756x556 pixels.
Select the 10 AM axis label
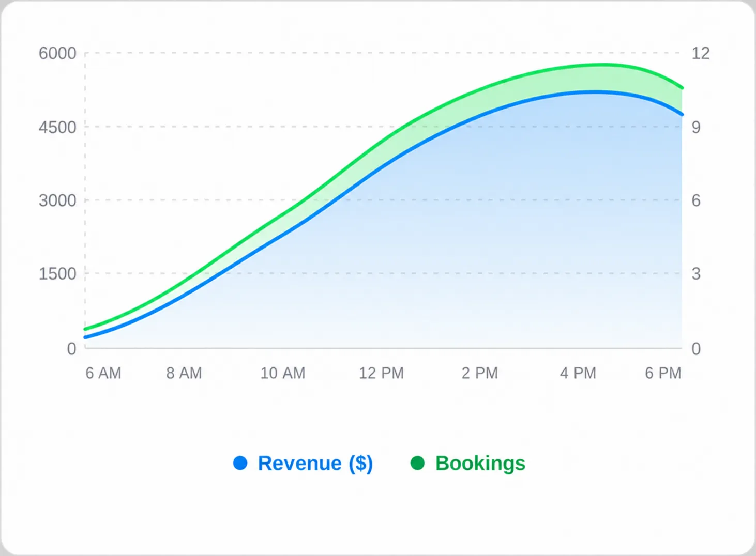283,373
